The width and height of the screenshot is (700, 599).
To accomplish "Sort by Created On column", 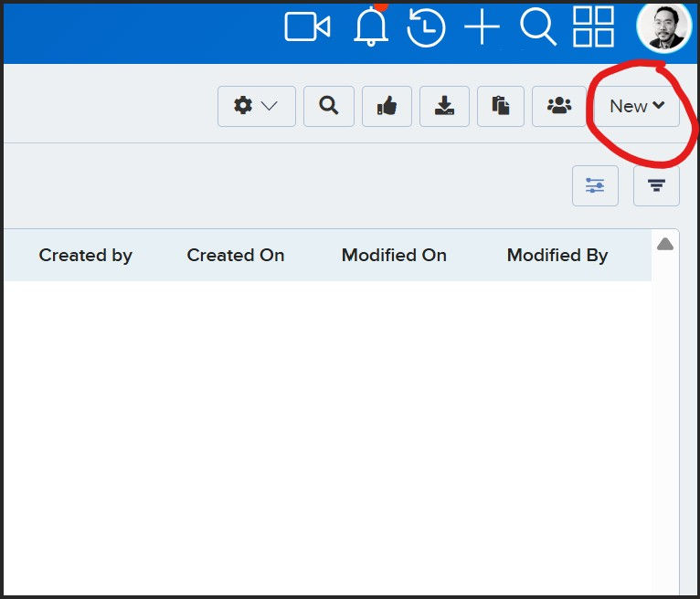I will pyautogui.click(x=236, y=256).
